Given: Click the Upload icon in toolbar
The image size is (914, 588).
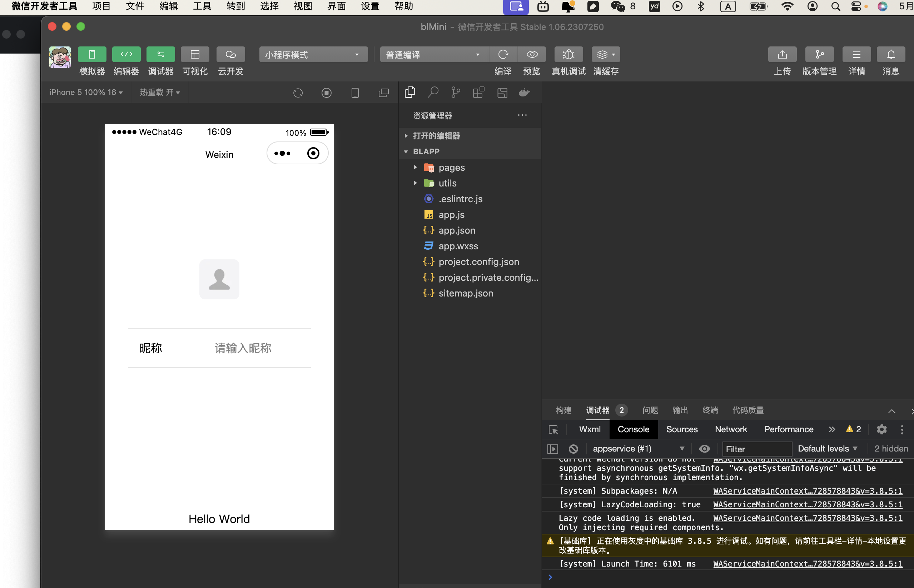Looking at the screenshot, I should [782, 55].
